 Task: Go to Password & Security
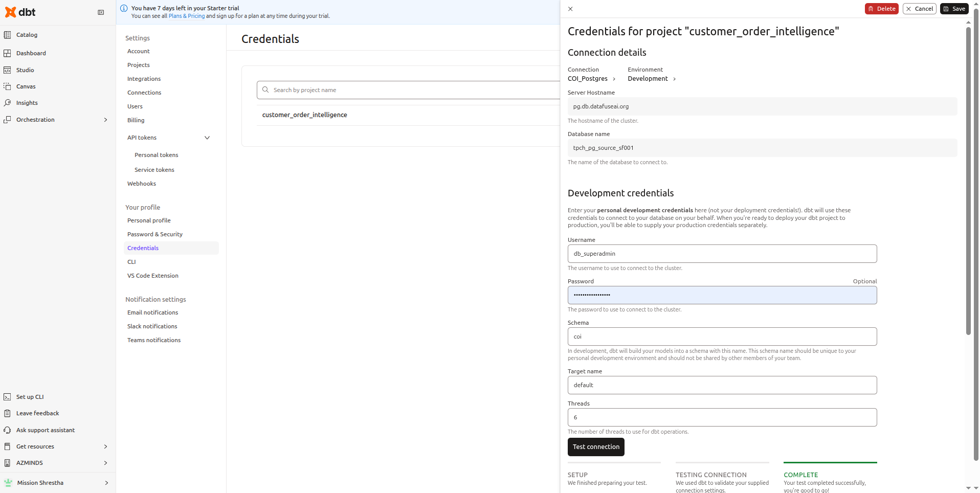tap(155, 234)
